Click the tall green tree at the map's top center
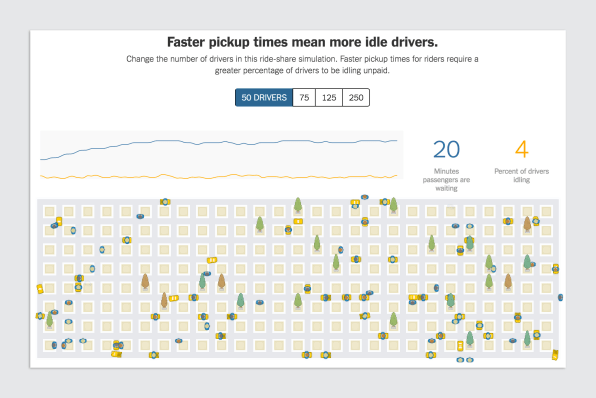 [298, 205]
